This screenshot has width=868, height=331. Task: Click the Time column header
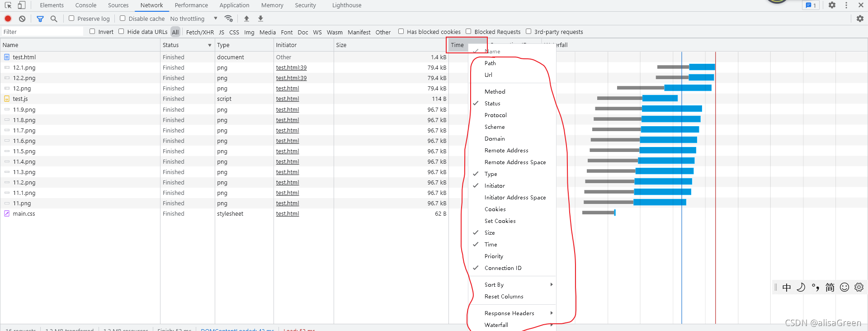(458, 45)
